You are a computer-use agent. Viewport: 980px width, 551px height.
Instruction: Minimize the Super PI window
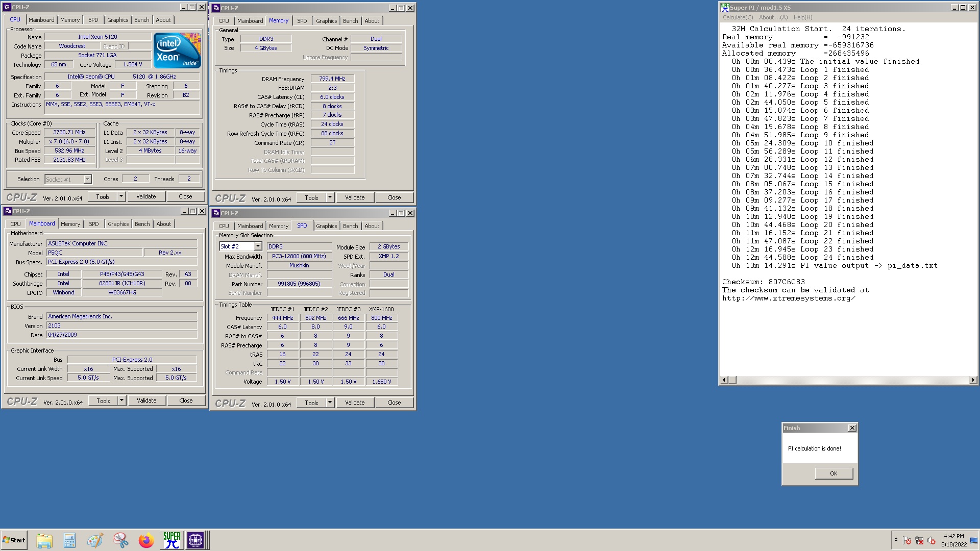click(x=954, y=8)
